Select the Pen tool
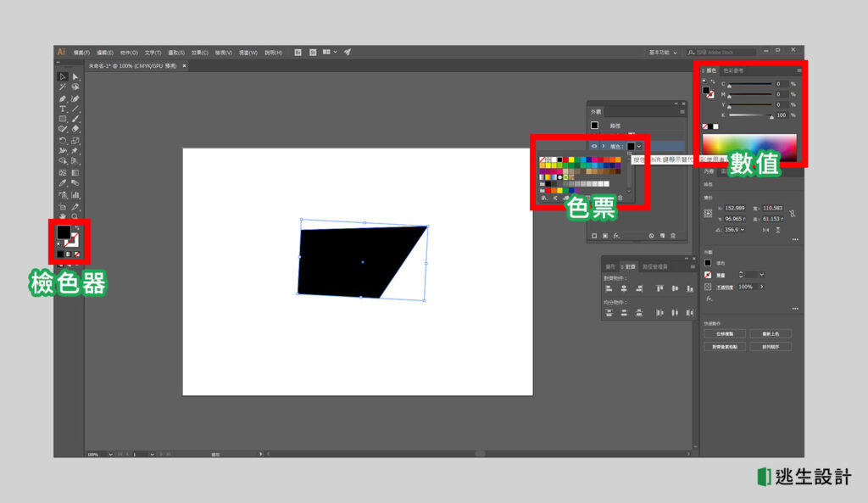This screenshot has height=503, width=868. pyautogui.click(x=62, y=98)
